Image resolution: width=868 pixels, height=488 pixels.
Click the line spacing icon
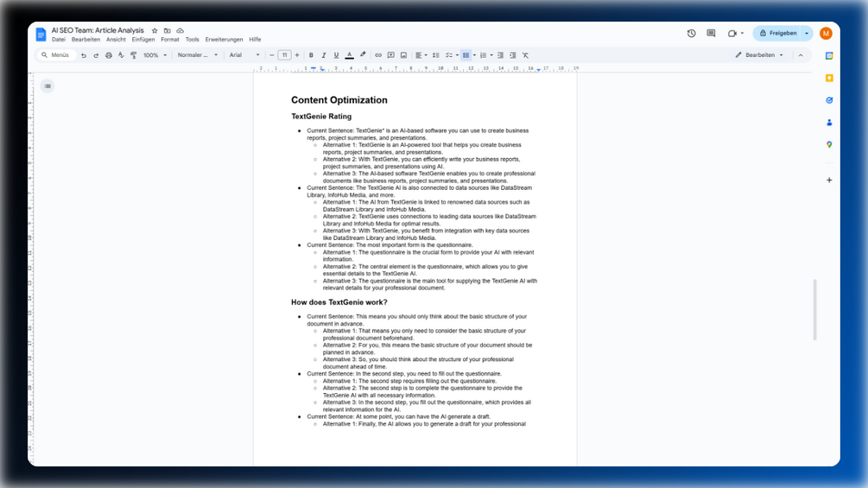pos(435,55)
